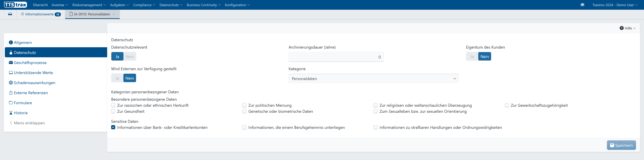The height and width of the screenshot is (160, 644).
Task: Uncheck Informationen über Bank- oder Kreditkartenkonten
Action: [113, 127]
